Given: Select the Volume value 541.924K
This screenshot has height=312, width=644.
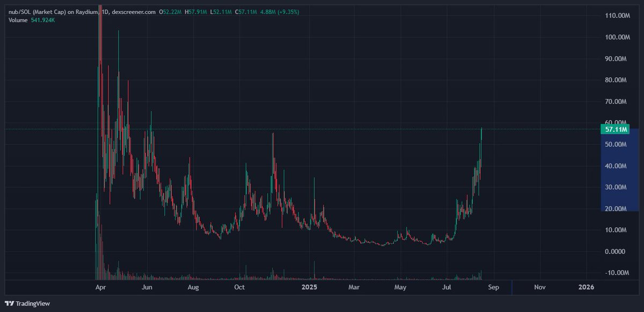Looking at the screenshot, I should click(x=44, y=19).
